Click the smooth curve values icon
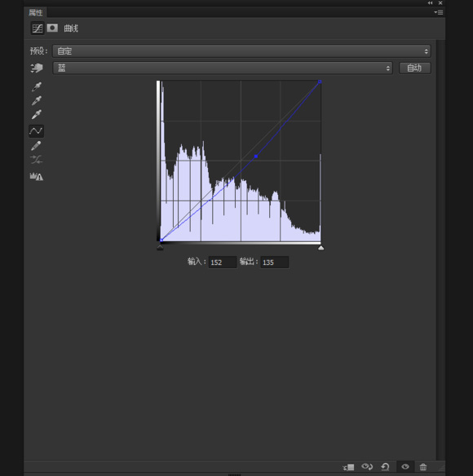The height and width of the screenshot is (476, 473). tap(37, 160)
